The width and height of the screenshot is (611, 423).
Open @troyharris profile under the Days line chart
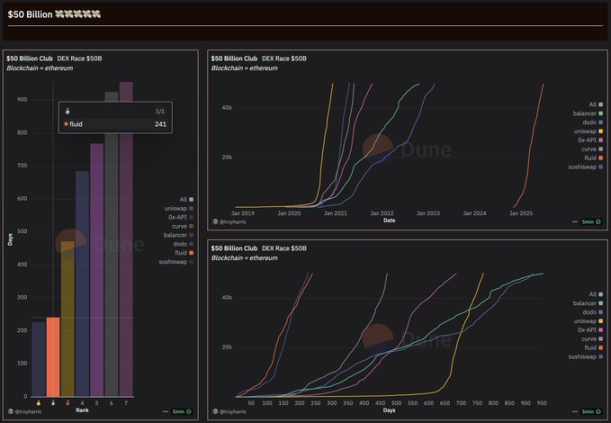(229, 411)
